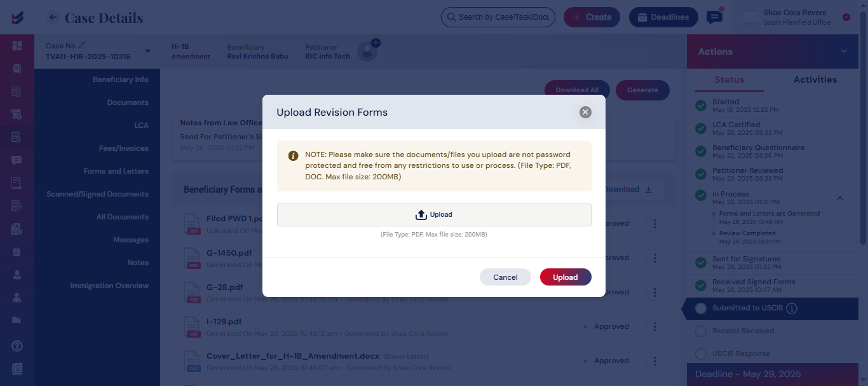The image size is (868, 386).
Task: Toggle the Submitted to USCIS status circle
Action: (701, 308)
